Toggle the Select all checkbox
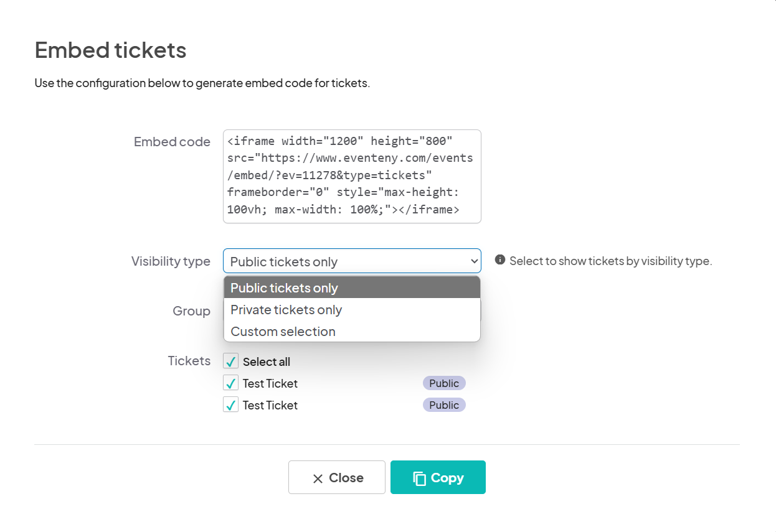The width and height of the screenshot is (776, 532). 231,362
